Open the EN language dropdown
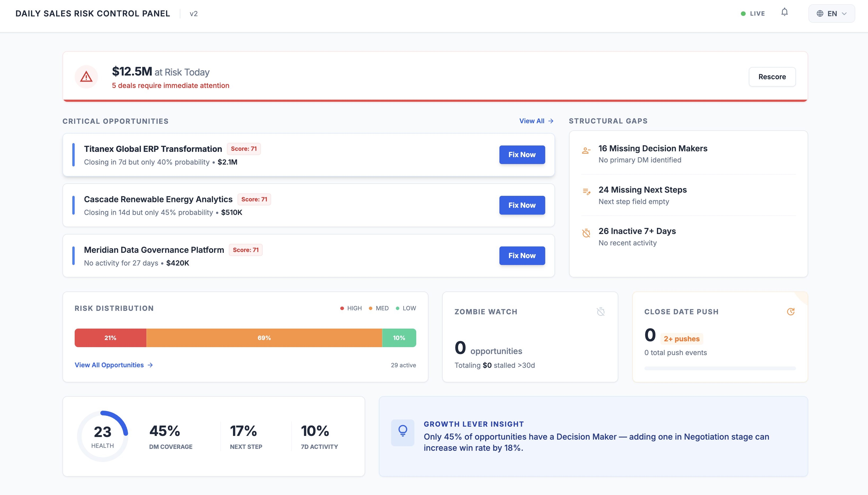Viewport: 868px width, 495px height. coord(831,13)
